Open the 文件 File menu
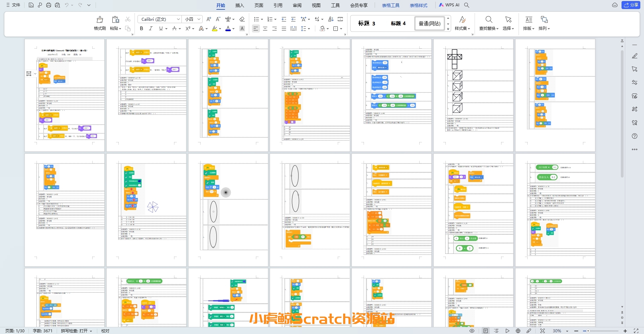Viewport: 644px width, 334px height. click(x=13, y=5)
